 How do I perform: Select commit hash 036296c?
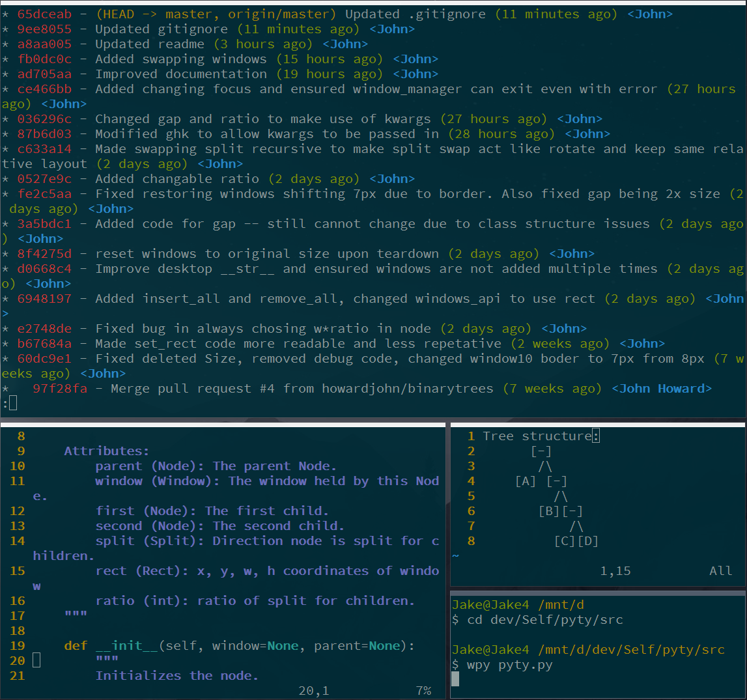pyautogui.click(x=44, y=119)
